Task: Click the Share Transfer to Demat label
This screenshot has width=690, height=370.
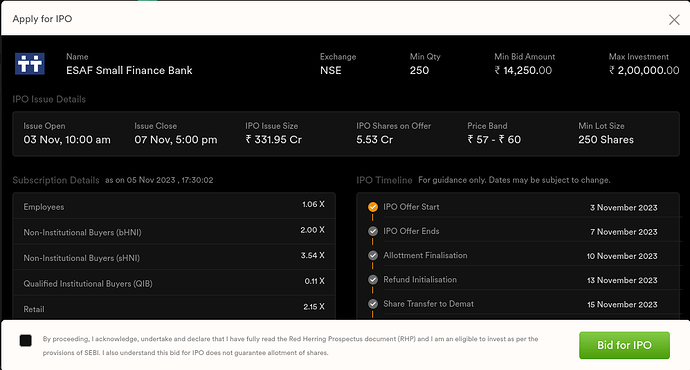Action: click(428, 304)
